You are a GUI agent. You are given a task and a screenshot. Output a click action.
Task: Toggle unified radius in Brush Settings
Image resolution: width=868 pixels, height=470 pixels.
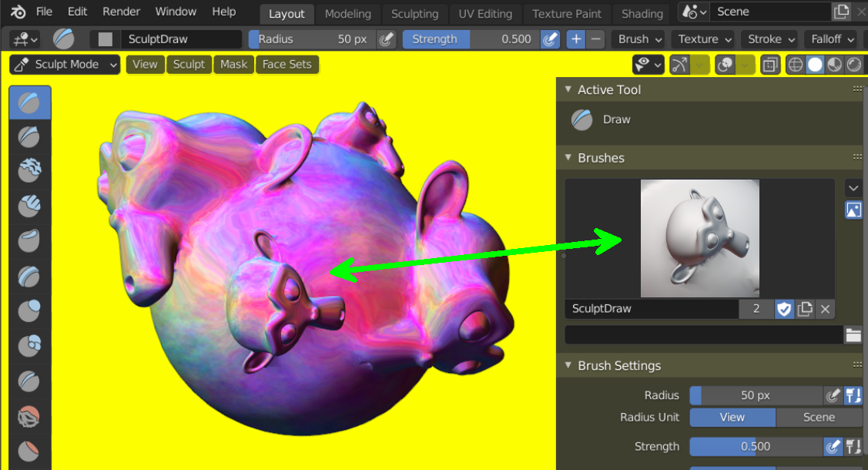click(853, 395)
